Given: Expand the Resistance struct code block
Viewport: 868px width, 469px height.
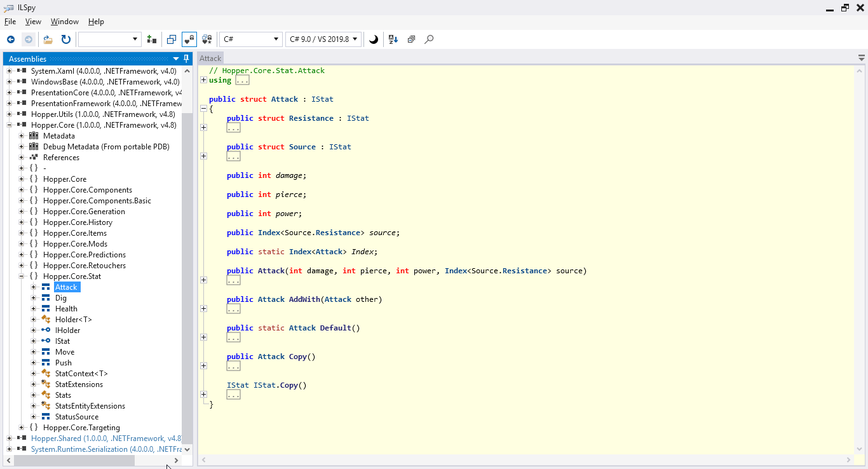Looking at the screenshot, I should coord(203,128).
